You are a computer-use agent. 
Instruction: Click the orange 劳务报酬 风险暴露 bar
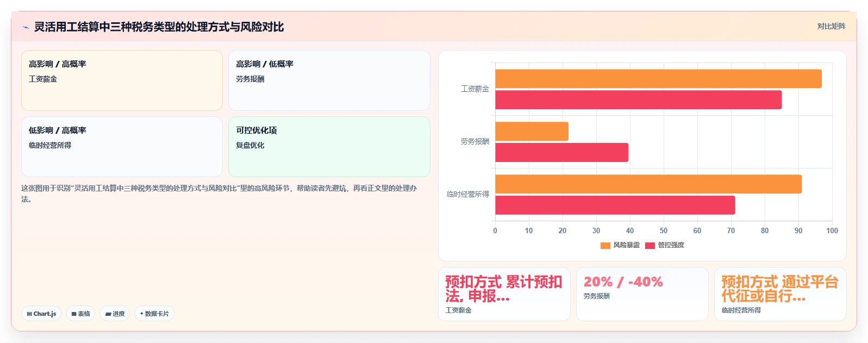pyautogui.click(x=532, y=132)
